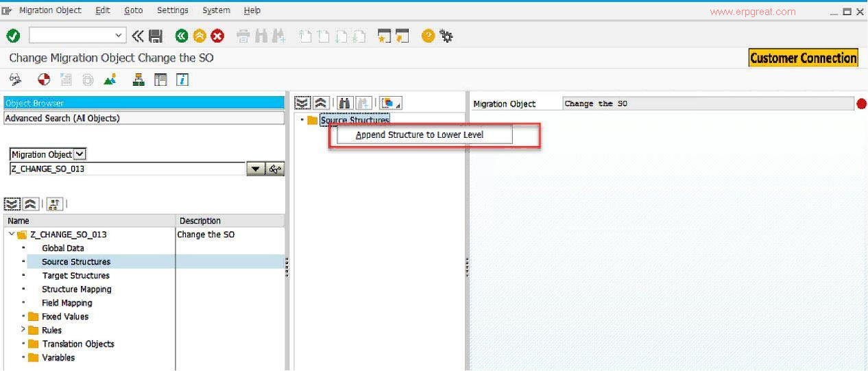868x371 pixels.
Task: Click the sort icon above Name column
Action: (55, 204)
